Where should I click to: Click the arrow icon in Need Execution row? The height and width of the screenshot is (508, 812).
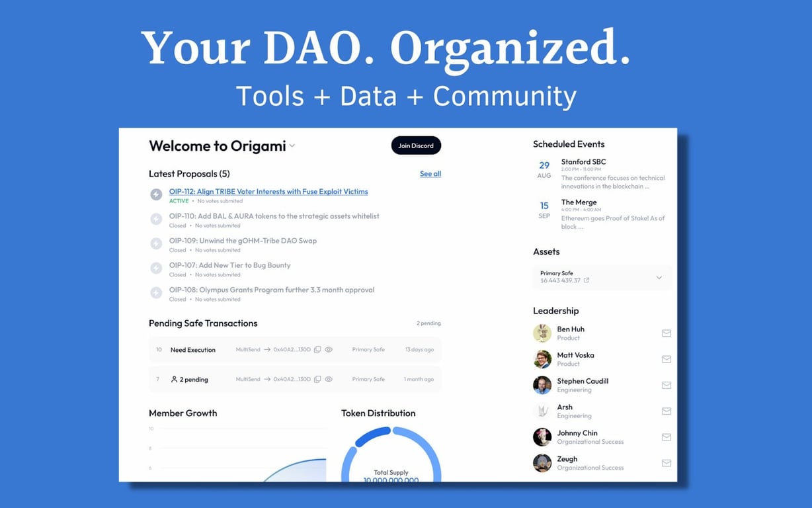pos(267,350)
